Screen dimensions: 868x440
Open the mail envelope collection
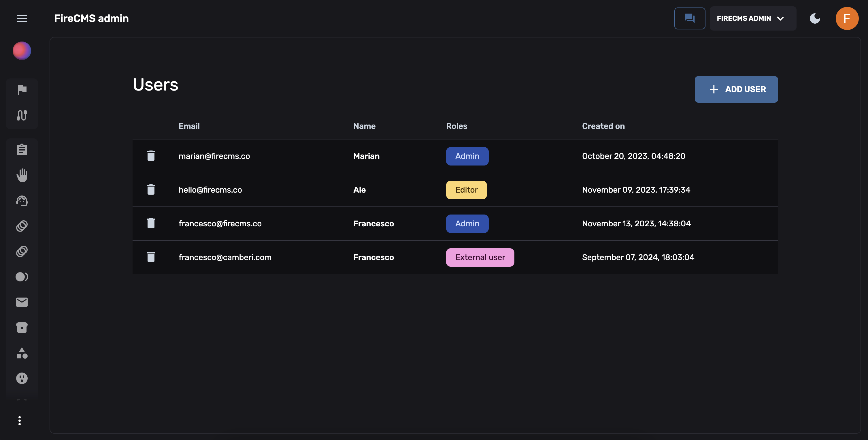tap(22, 302)
